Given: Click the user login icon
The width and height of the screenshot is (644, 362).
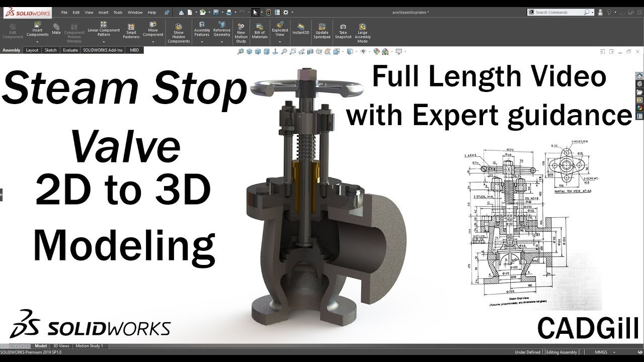Looking at the screenshot, I should point(600,12).
